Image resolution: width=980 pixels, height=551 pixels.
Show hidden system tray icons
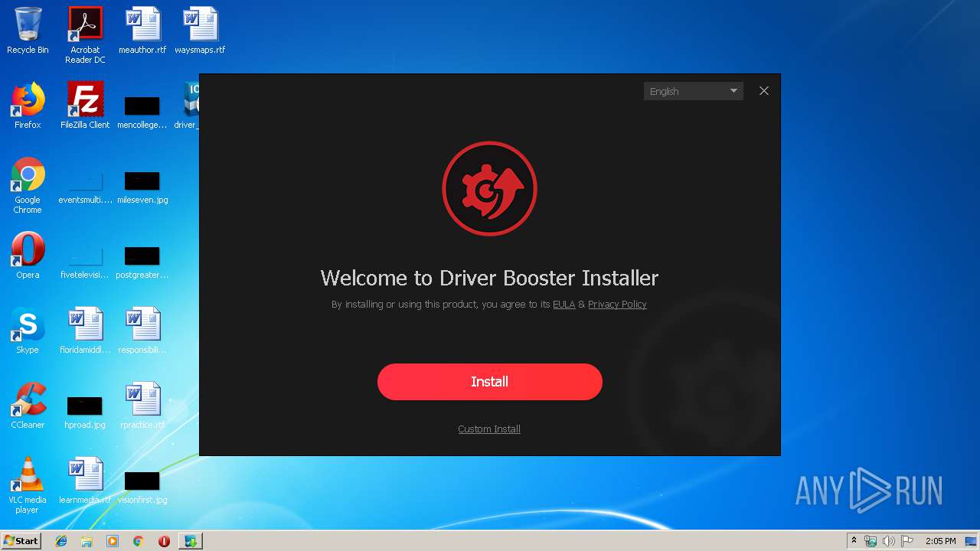[x=854, y=541]
